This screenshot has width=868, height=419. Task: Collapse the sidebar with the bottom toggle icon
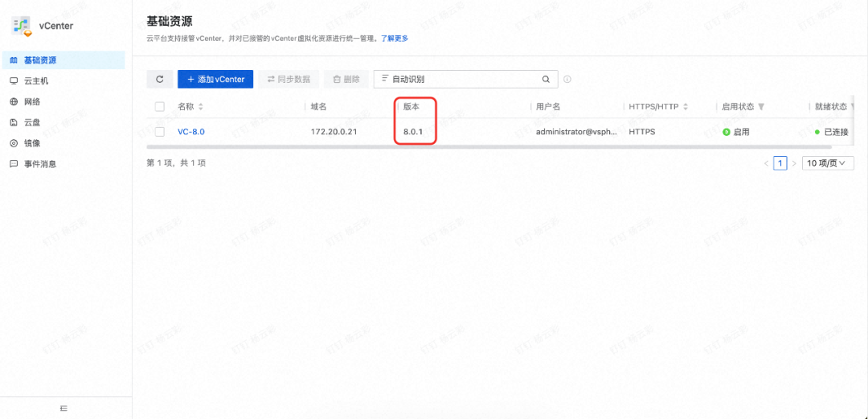[63, 409]
